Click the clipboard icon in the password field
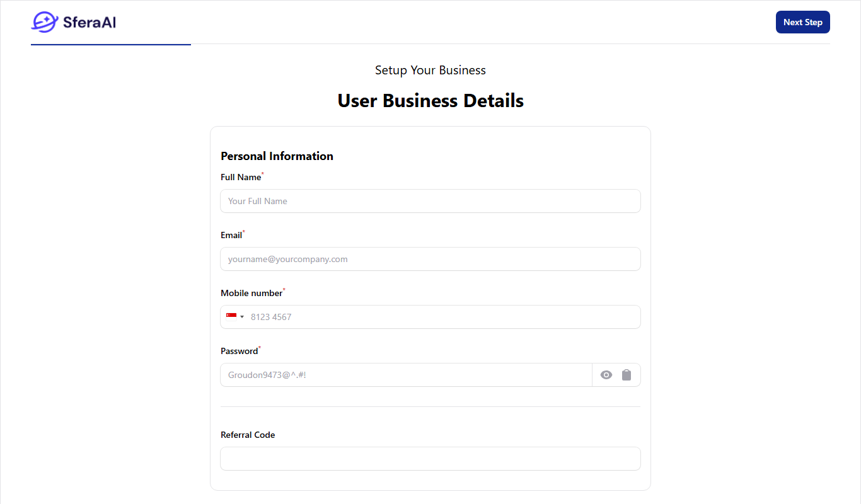Viewport: 861px width, 504px height. click(x=627, y=375)
